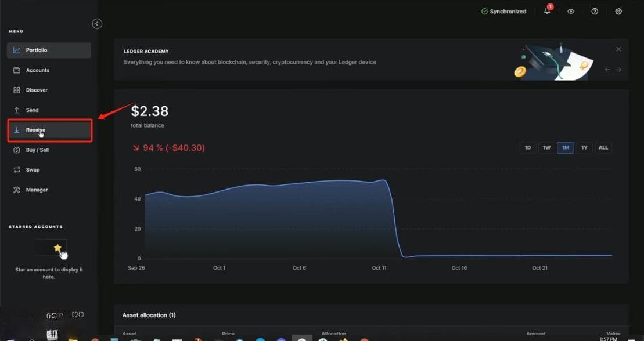The height and width of the screenshot is (341, 644).
Task: Click the 20 y-axis label
Action: tap(138, 229)
